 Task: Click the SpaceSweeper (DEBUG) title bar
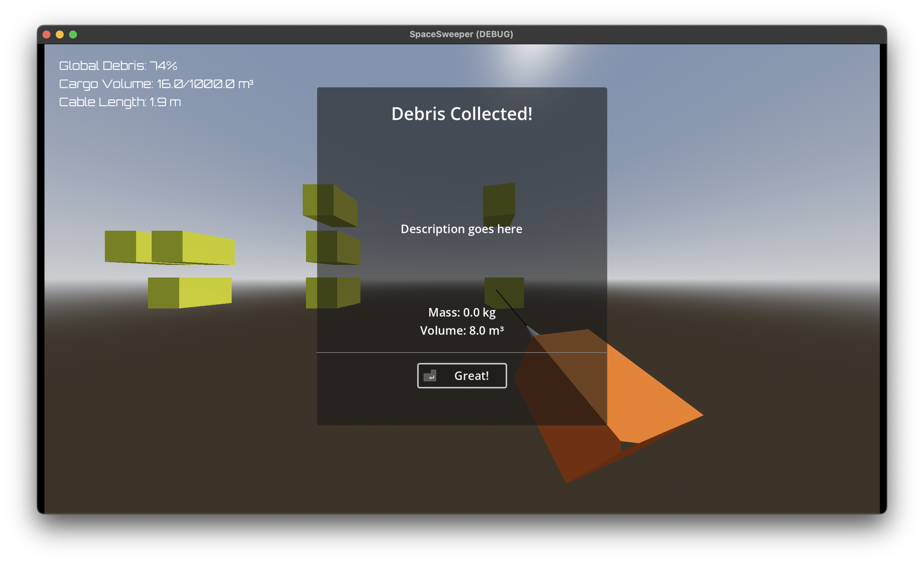pyautogui.click(x=461, y=35)
